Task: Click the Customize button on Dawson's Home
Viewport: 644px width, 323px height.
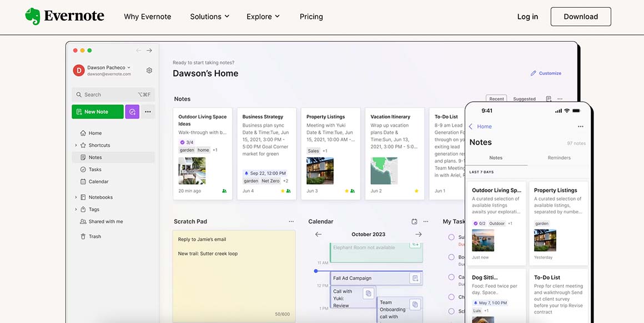Action: [x=546, y=73]
